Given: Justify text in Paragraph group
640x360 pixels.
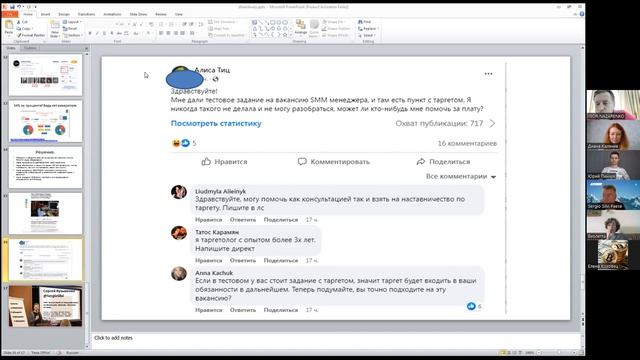Looking at the screenshot, I should coord(182,33).
